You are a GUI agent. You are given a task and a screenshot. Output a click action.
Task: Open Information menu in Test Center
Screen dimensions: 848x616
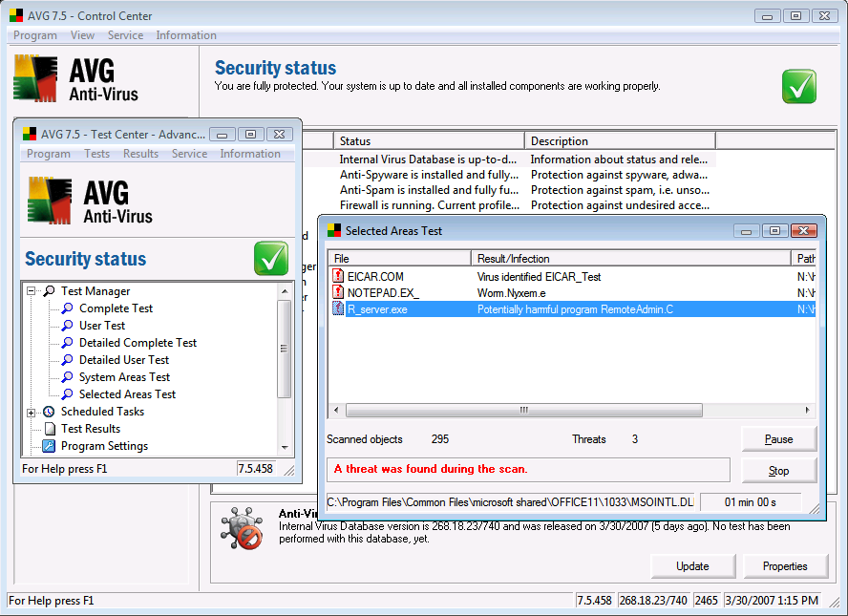(x=250, y=154)
